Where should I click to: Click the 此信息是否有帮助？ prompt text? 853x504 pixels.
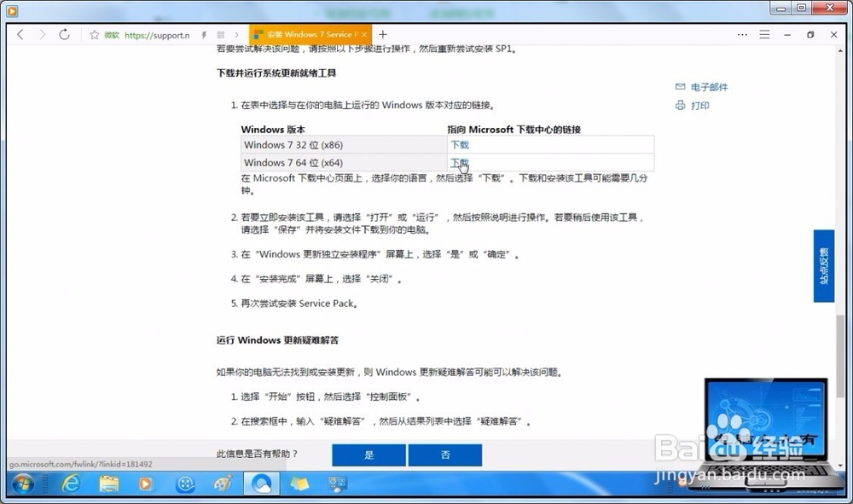[258, 454]
